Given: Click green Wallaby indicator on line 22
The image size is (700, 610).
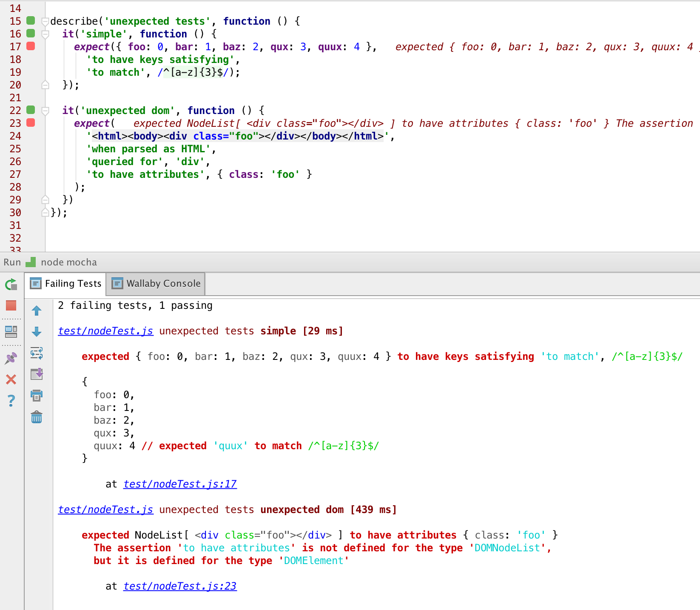Looking at the screenshot, I should point(31,110).
